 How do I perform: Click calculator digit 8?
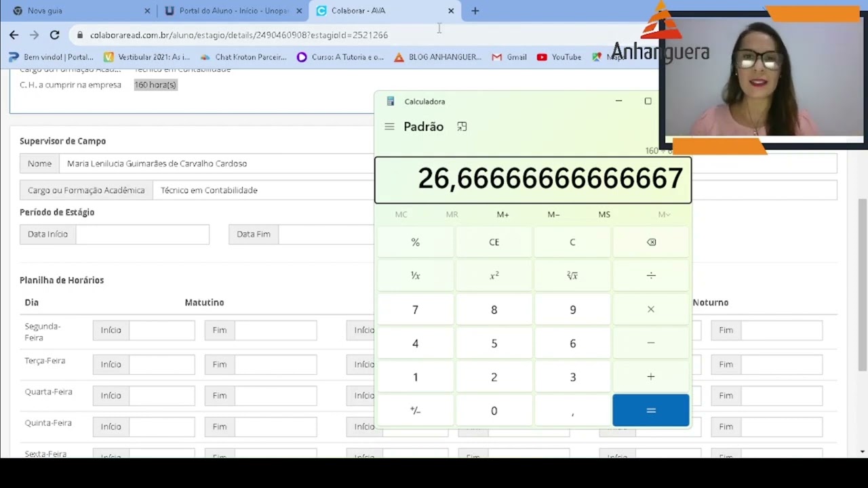(494, 309)
